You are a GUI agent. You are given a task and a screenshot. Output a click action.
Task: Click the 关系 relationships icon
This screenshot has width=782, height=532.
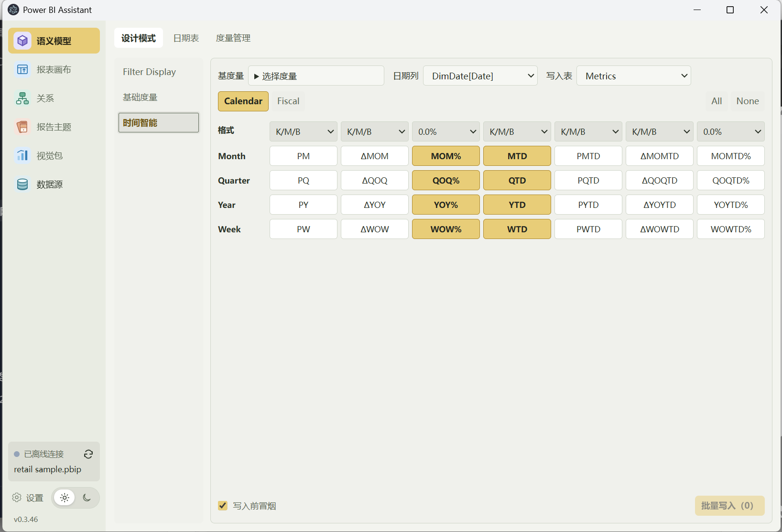tap(22, 98)
